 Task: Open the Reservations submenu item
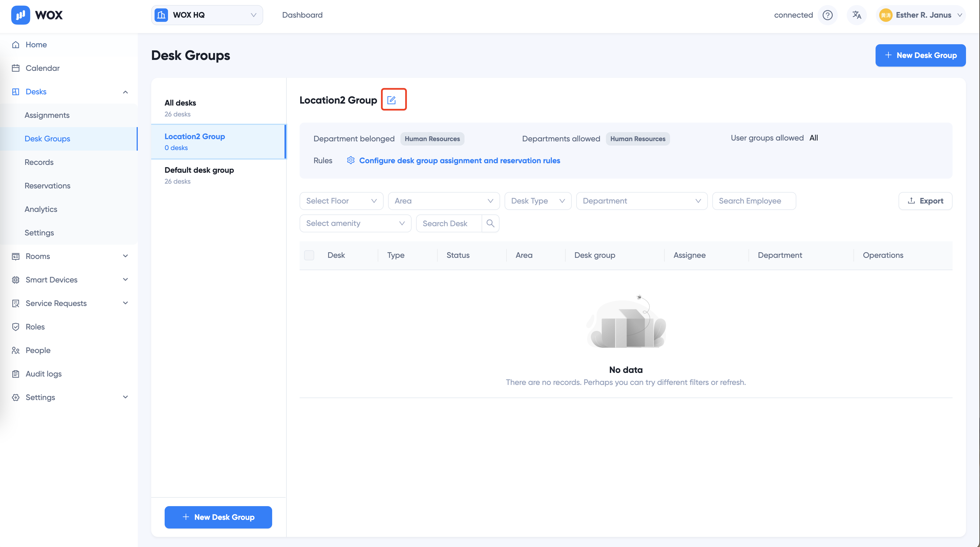point(47,186)
